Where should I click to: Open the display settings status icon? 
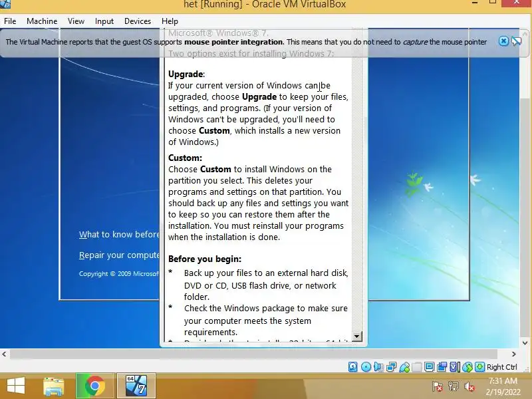pos(429,367)
